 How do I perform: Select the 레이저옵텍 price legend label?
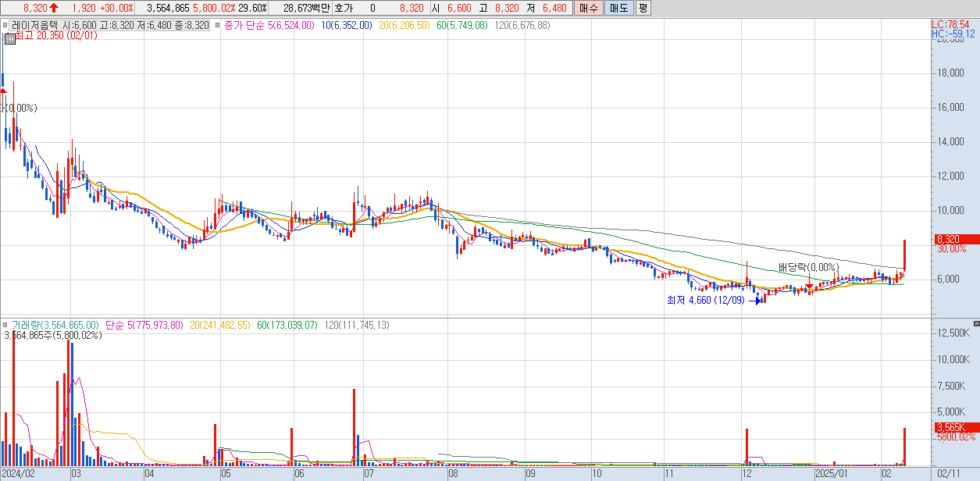click(111, 26)
